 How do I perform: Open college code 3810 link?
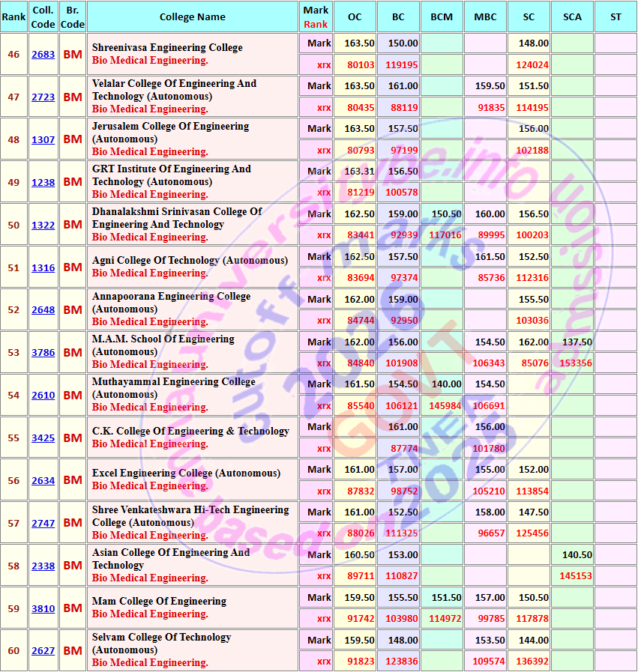43,608
